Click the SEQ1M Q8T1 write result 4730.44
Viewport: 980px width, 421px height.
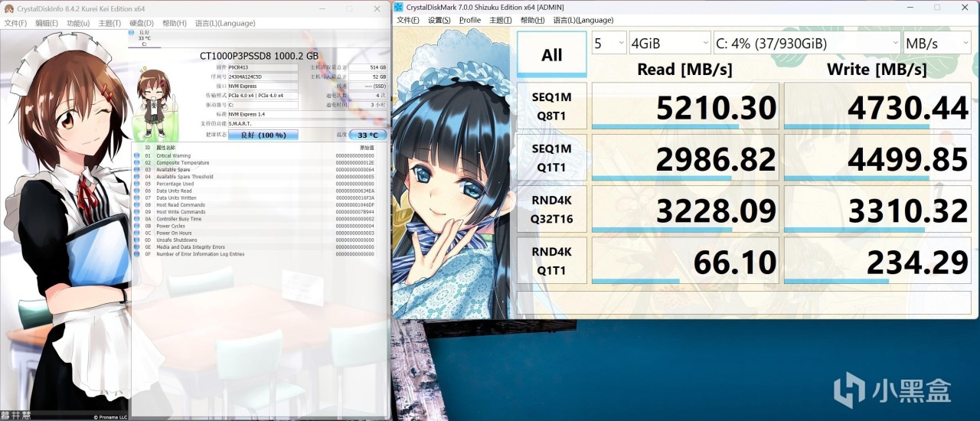[877, 106]
